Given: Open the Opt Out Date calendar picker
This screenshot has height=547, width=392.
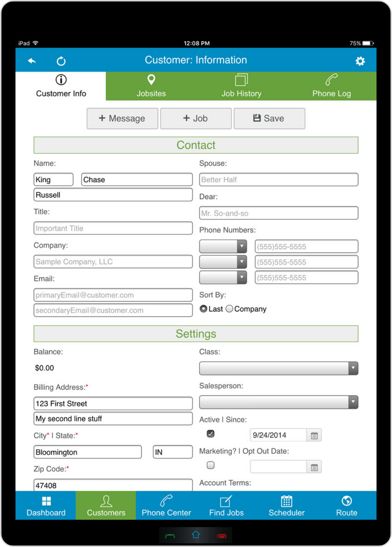Looking at the screenshot, I should click(314, 467).
